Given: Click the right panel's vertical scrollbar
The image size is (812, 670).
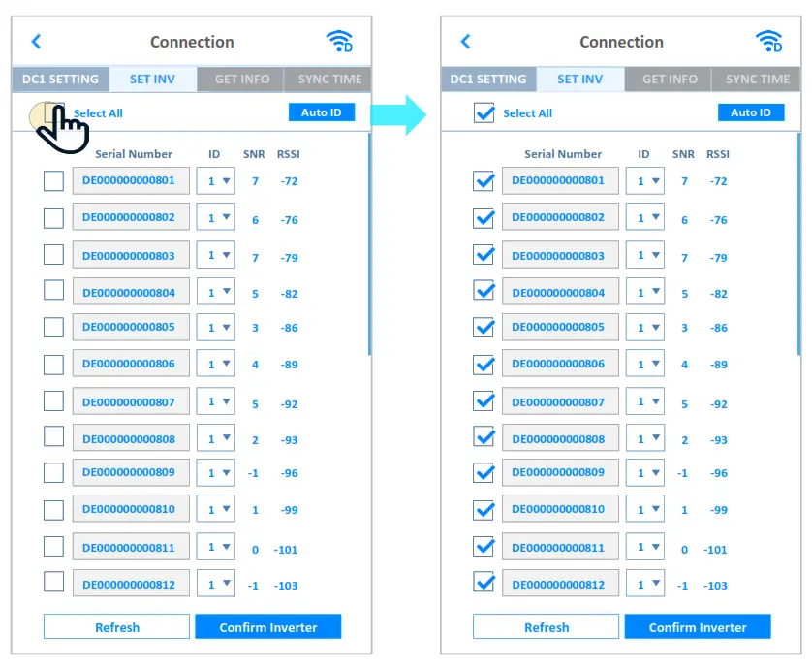Looking at the screenshot, I should coord(799,242).
